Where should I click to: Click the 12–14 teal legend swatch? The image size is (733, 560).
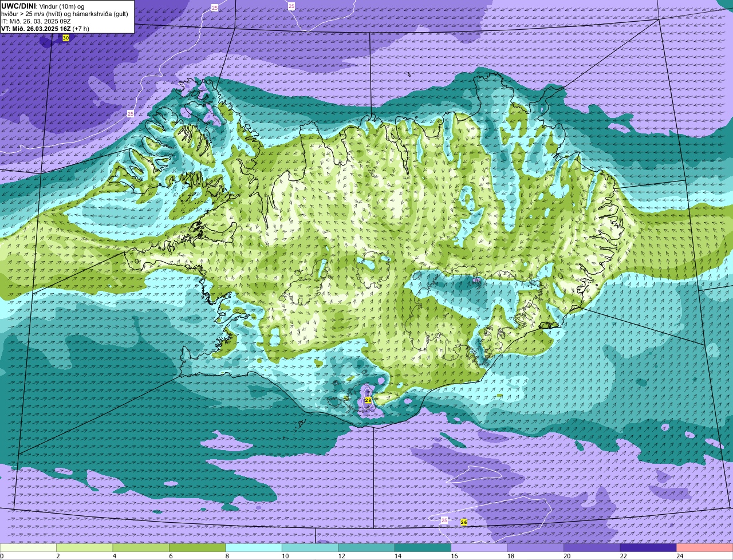367,548
